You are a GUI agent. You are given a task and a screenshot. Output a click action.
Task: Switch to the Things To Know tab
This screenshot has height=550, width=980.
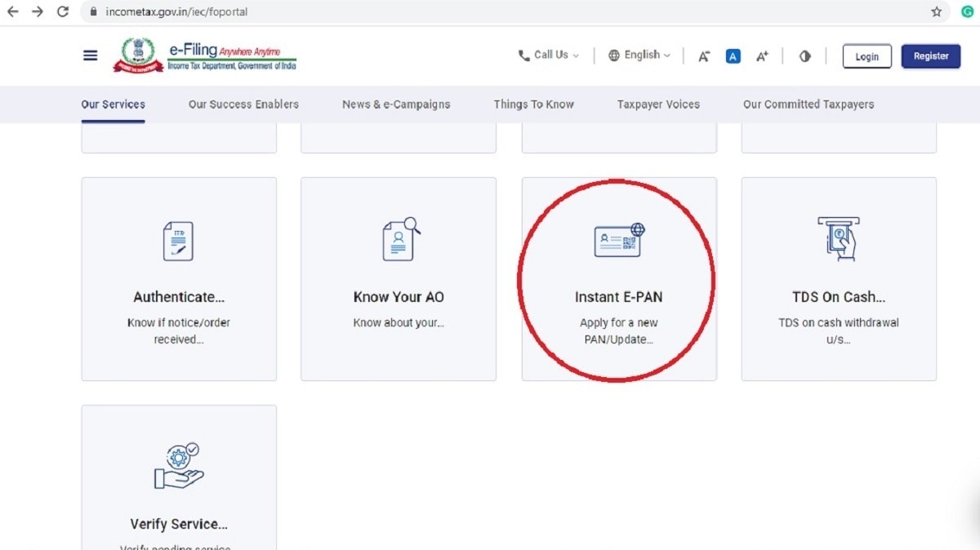(x=533, y=104)
